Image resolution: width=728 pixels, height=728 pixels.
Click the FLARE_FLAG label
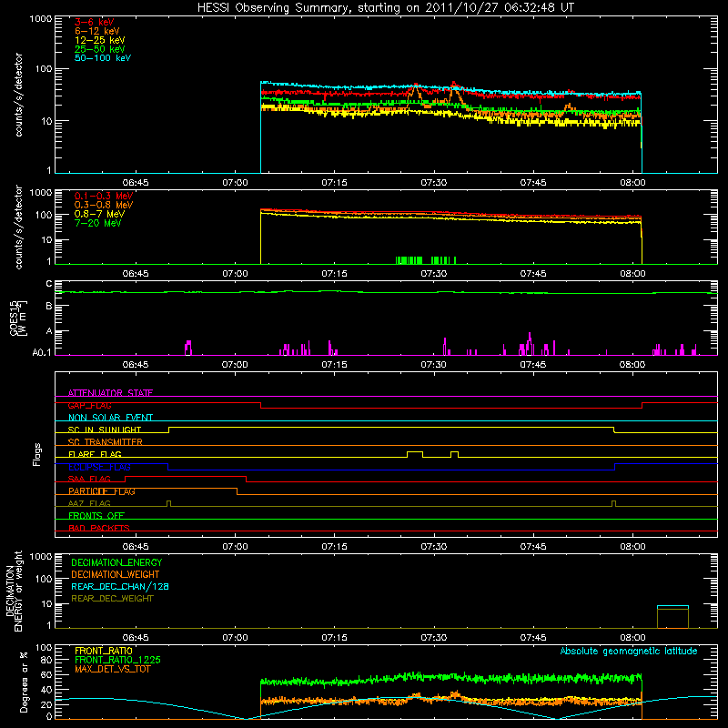[95, 454]
